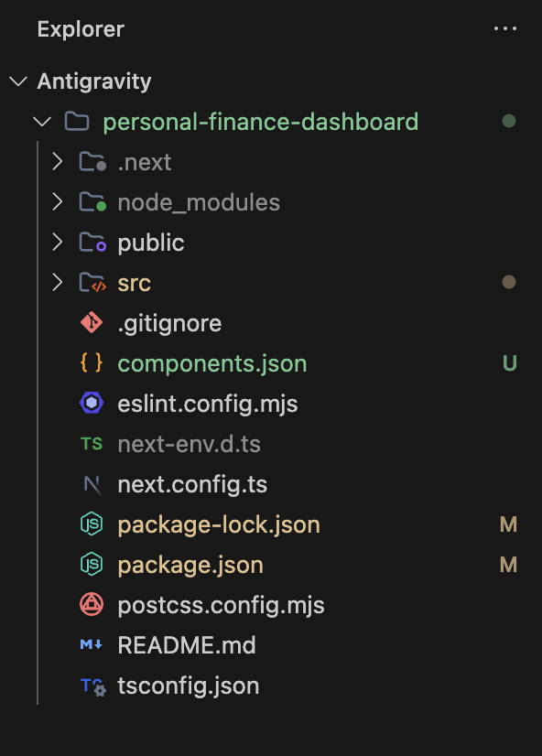The width and height of the screenshot is (542, 756).
Task: Click the git icon next to .gitignore
Action: pyautogui.click(x=91, y=322)
